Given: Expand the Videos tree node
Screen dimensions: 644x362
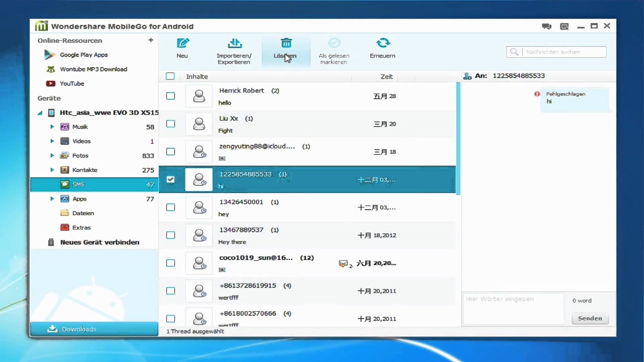Looking at the screenshot, I should coord(52,141).
